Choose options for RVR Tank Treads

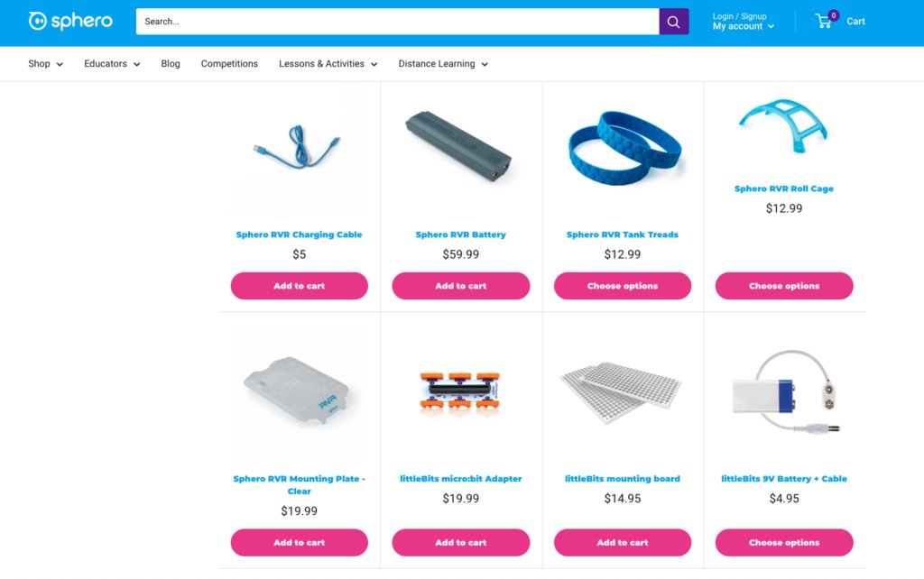(x=623, y=286)
